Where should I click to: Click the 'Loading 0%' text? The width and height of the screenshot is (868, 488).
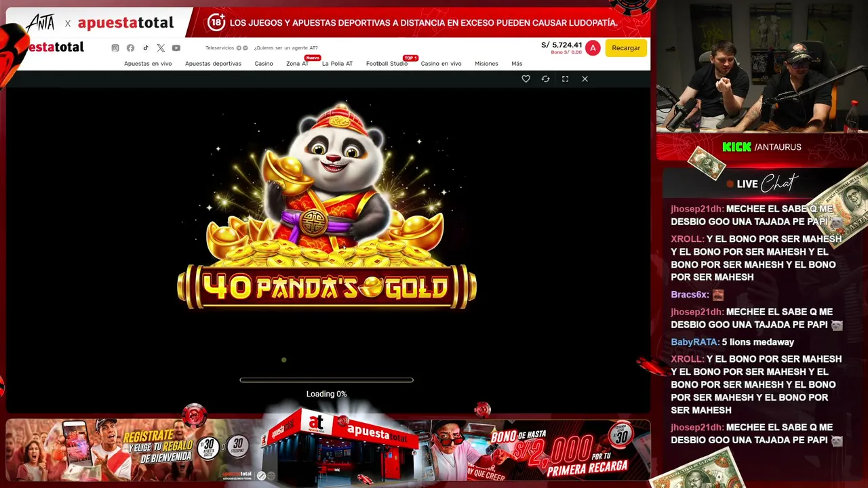(x=326, y=394)
